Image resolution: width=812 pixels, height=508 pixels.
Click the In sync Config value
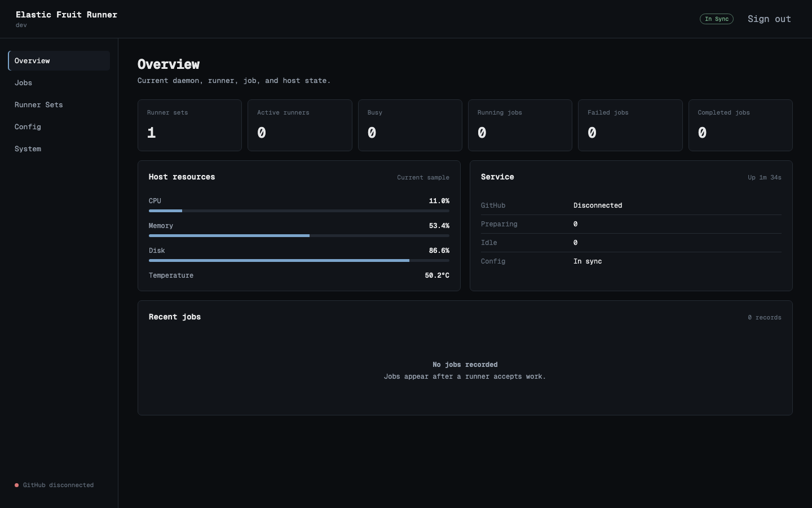click(588, 261)
